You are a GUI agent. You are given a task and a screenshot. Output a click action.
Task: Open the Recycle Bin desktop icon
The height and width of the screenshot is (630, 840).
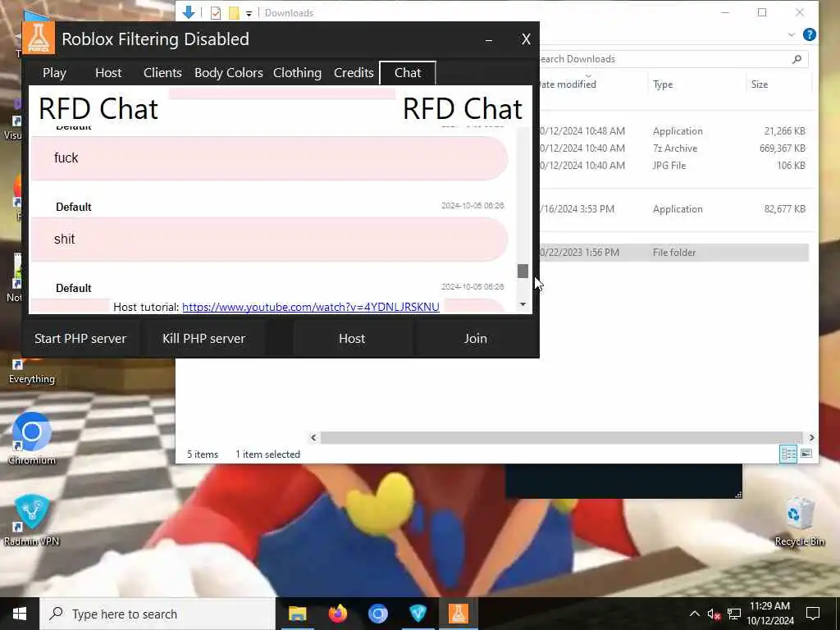coord(799,519)
